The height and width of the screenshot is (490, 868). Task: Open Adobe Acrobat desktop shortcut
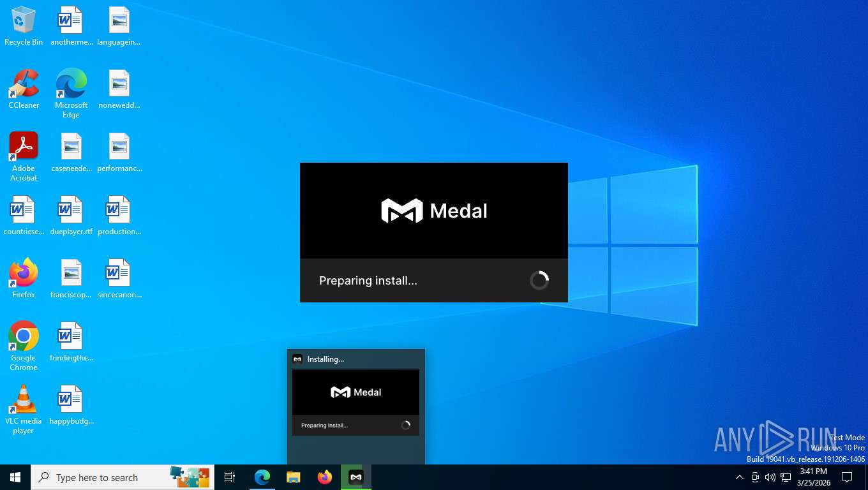tap(24, 157)
